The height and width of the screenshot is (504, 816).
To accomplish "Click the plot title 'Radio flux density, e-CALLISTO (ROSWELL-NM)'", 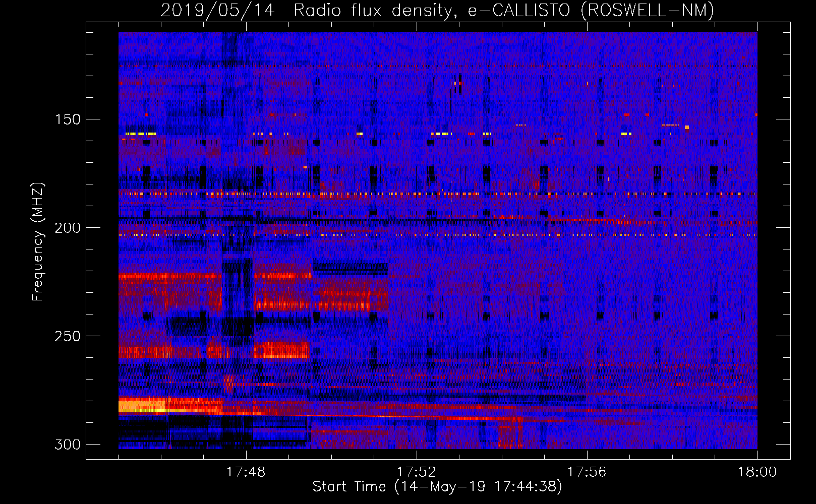I will click(504, 10).
